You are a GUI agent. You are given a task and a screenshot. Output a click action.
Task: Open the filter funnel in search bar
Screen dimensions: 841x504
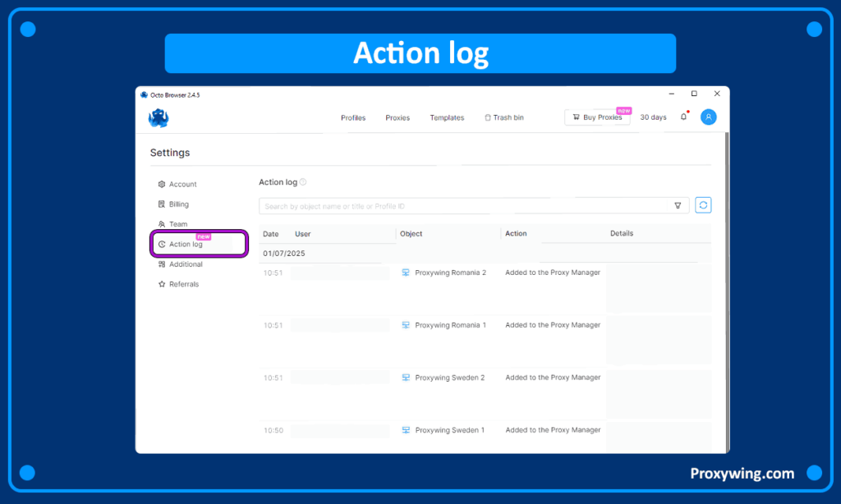678,206
